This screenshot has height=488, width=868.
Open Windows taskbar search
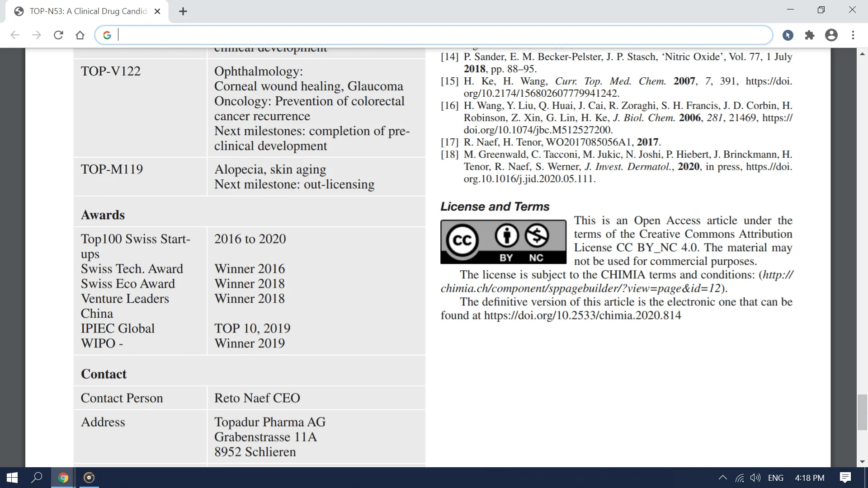[x=37, y=478]
